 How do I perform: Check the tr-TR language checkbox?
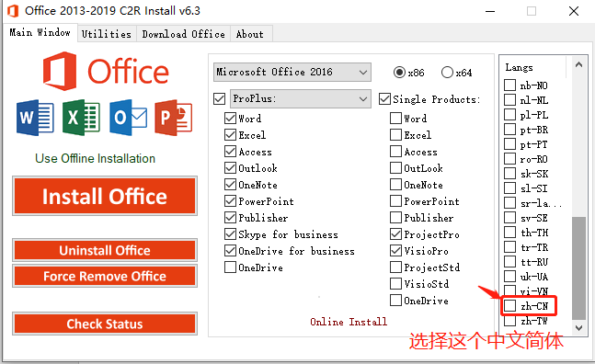pyautogui.click(x=510, y=247)
